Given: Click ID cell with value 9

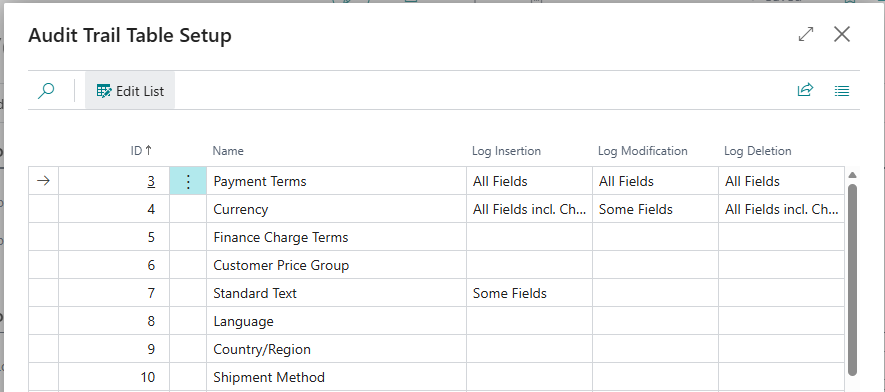Looking at the screenshot, I should pyautogui.click(x=114, y=349).
